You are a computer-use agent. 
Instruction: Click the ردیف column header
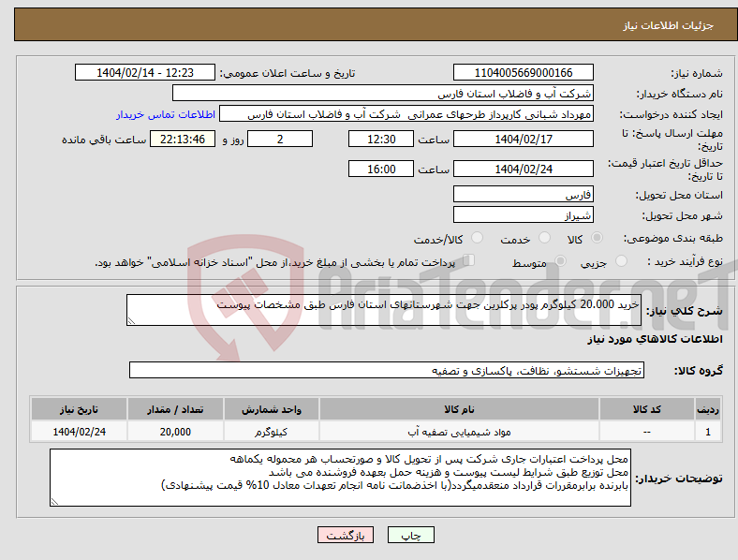tap(708, 409)
